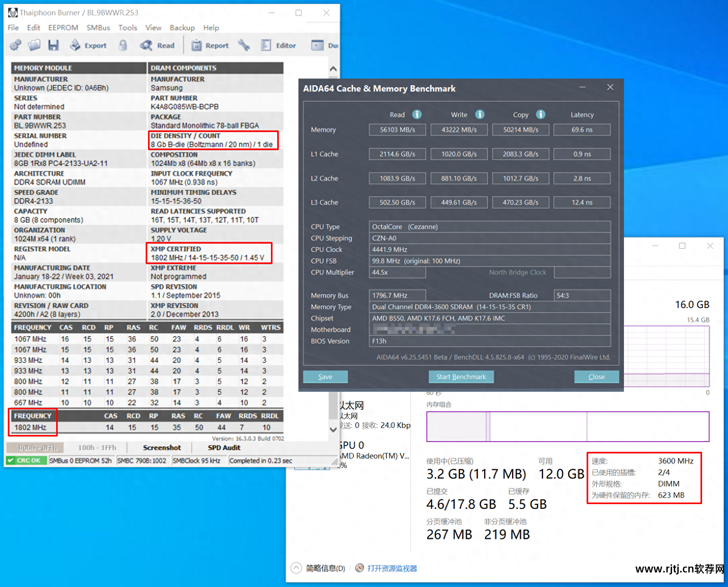Select the 100h - 1FFh page tab
This screenshot has width=728, height=587.
click(97, 448)
